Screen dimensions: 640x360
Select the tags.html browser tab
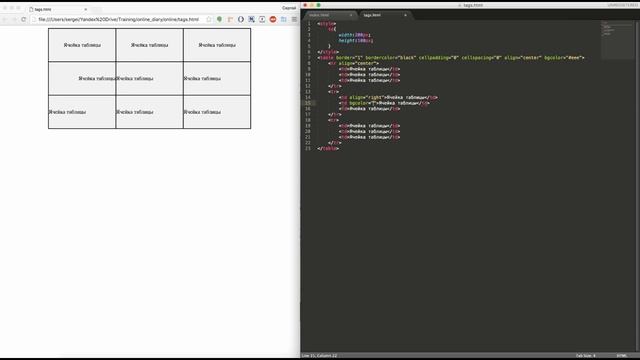point(57,9)
